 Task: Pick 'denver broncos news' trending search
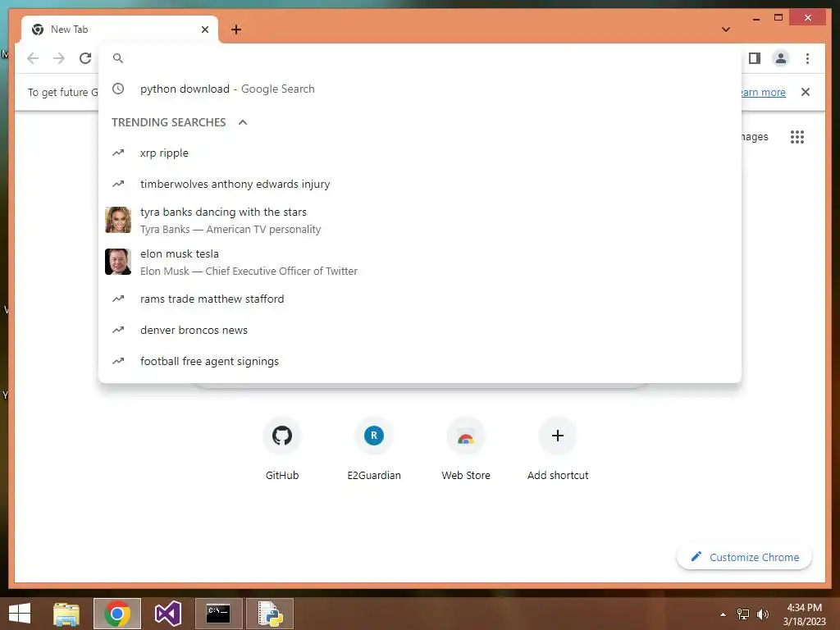pos(420,330)
